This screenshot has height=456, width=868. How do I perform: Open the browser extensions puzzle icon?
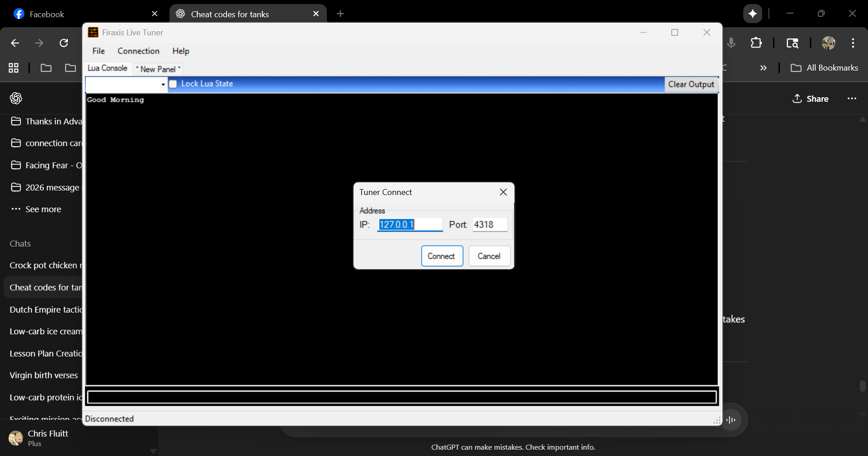coord(756,43)
